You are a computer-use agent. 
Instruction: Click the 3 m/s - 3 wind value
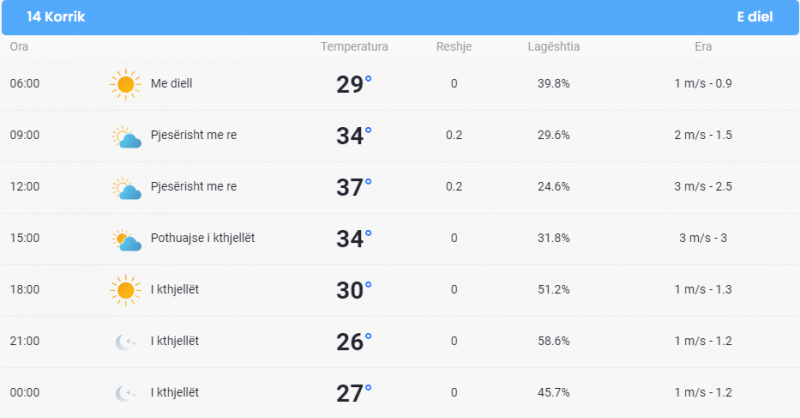[703, 238]
